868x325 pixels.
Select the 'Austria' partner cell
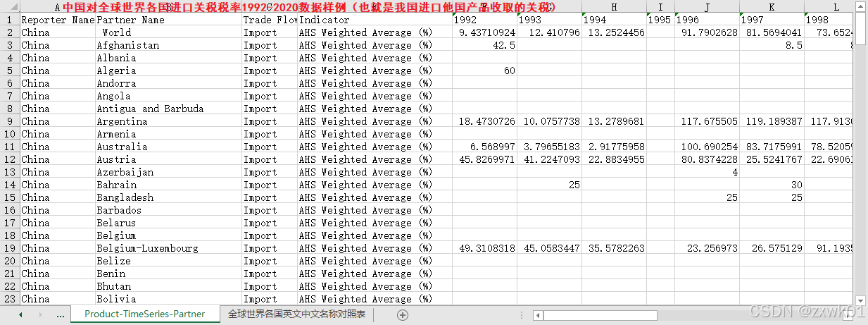(168, 159)
